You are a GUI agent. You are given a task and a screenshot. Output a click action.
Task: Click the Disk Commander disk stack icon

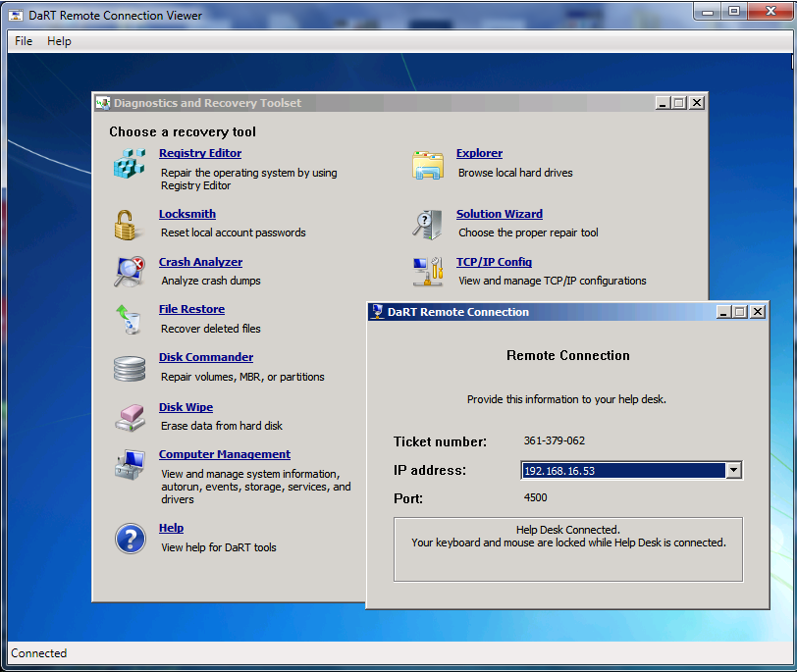click(129, 368)
